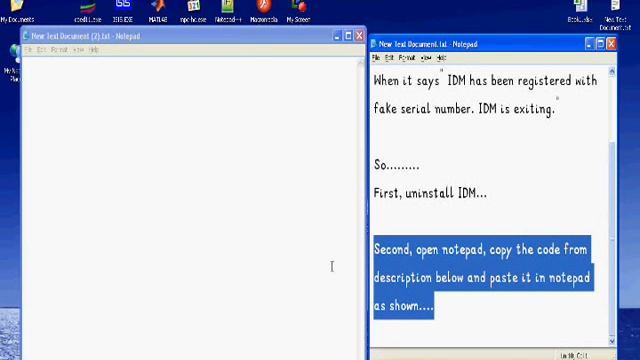Launch Notepad++ desktop shortcut
This screenshot has height=360, width=640.
tap(228, 11)
